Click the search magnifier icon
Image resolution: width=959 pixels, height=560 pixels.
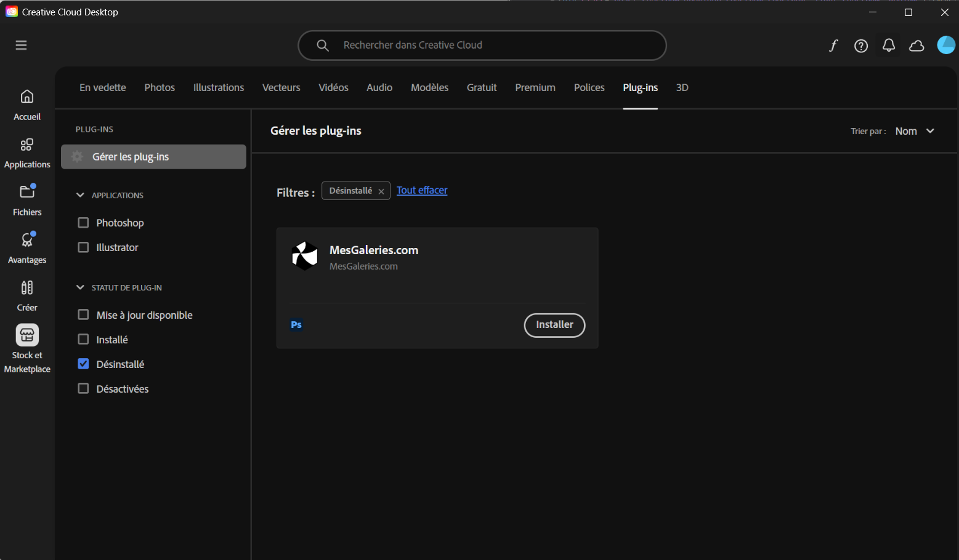click(323, 46)
